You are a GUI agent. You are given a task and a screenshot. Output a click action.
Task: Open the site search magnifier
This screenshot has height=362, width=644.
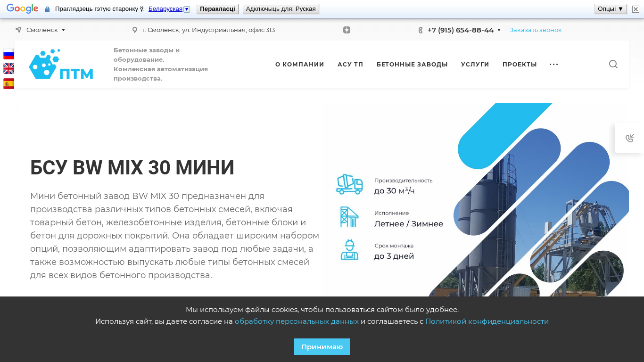tap(613, 64)
